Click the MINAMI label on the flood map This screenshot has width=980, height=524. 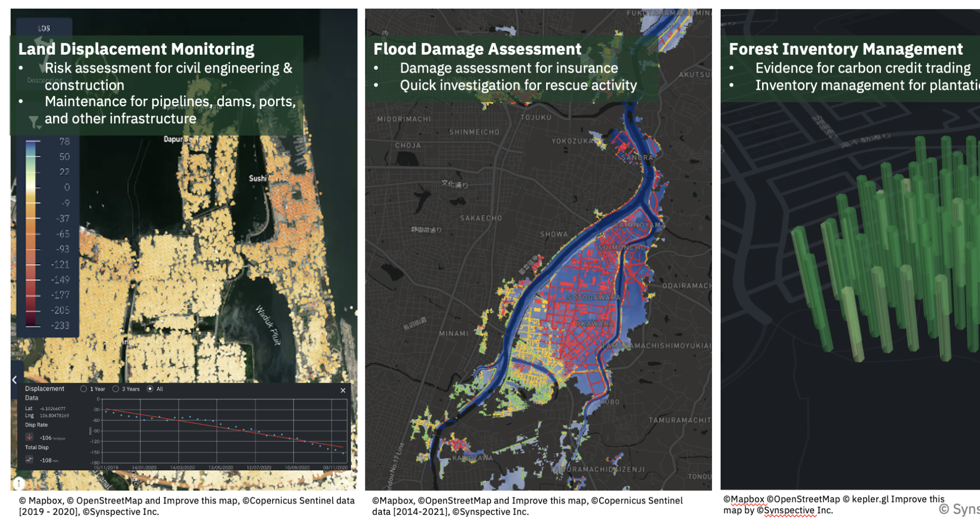454,334
